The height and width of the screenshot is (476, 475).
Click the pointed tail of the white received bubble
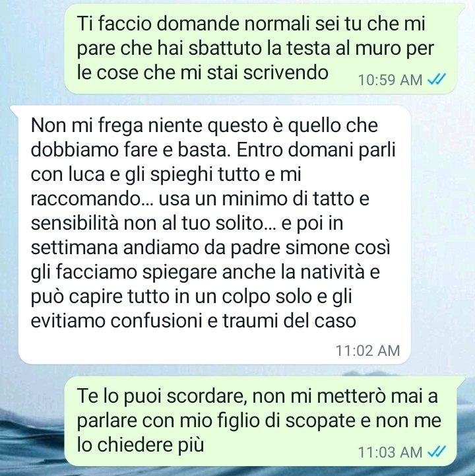coord(15,110)
